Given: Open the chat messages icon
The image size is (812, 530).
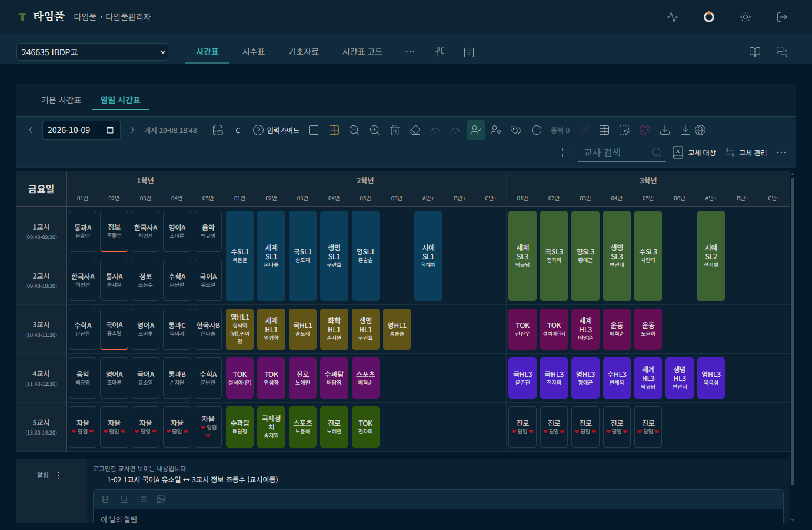Looking at the screenshot, I should (x=782, y=52).
